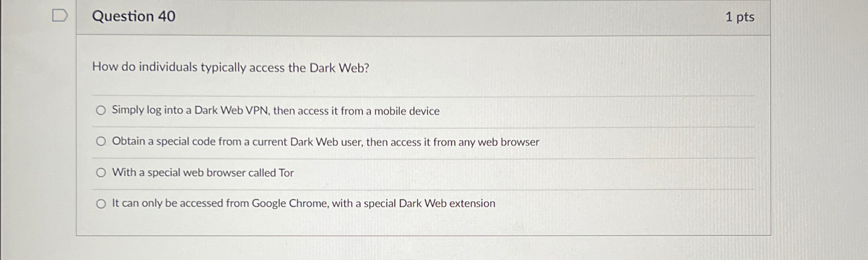This screenshot has width=868, height=260.
Task: Click the Dark Web extension answer text
Action: [x=304, y=203]
